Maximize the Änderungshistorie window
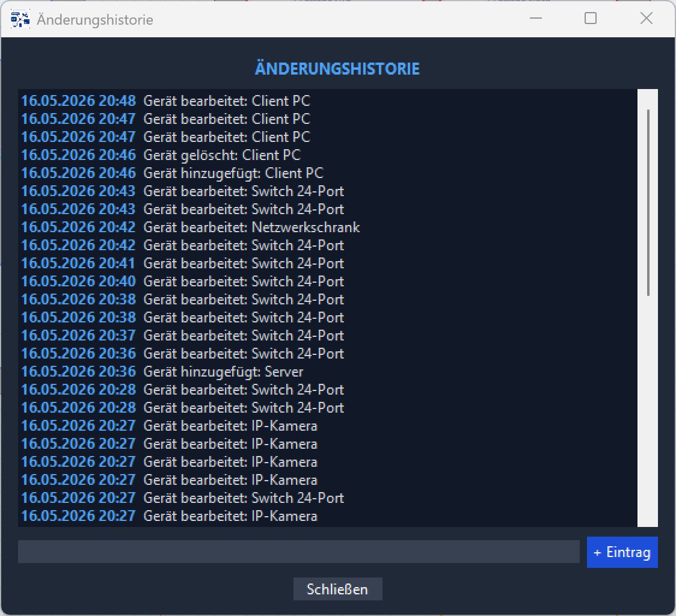 [x=591, y=18]
